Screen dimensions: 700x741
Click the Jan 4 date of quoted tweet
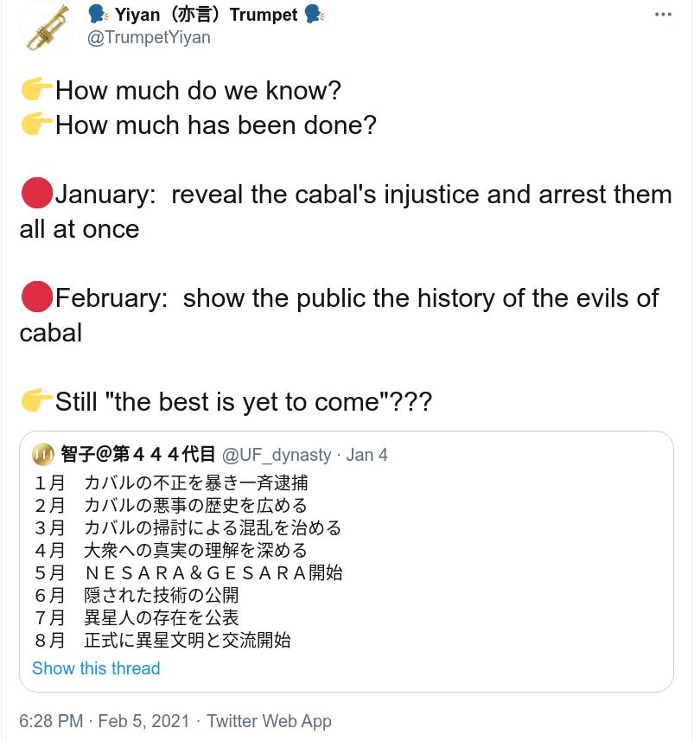(366, 455)
